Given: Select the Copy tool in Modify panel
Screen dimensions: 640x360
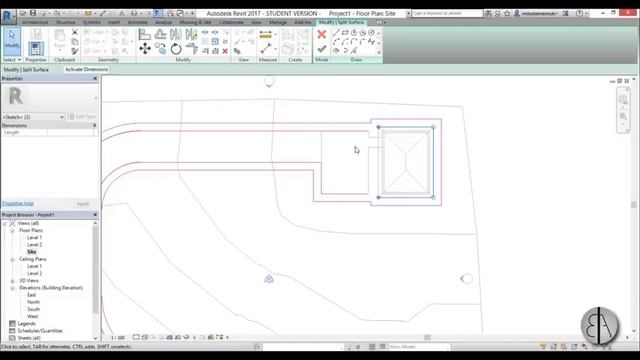Looking at the screenshot, I should [160, 49].
